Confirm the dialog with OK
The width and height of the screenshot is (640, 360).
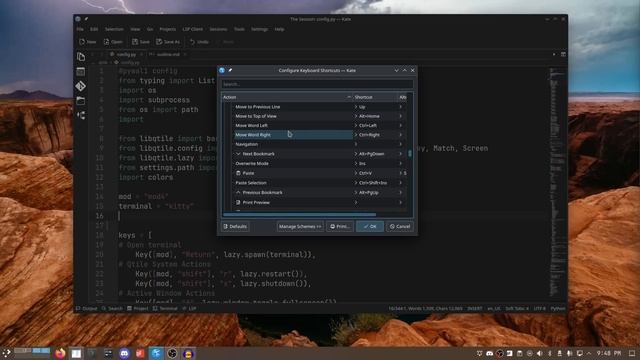click(370, 227)
